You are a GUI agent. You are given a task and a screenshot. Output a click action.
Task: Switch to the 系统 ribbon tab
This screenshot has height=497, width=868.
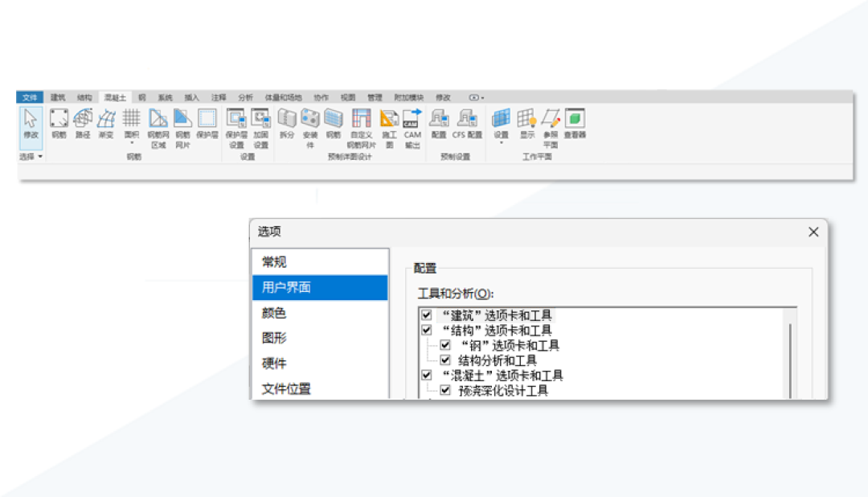pyautogui.click(x=165, y=97)
